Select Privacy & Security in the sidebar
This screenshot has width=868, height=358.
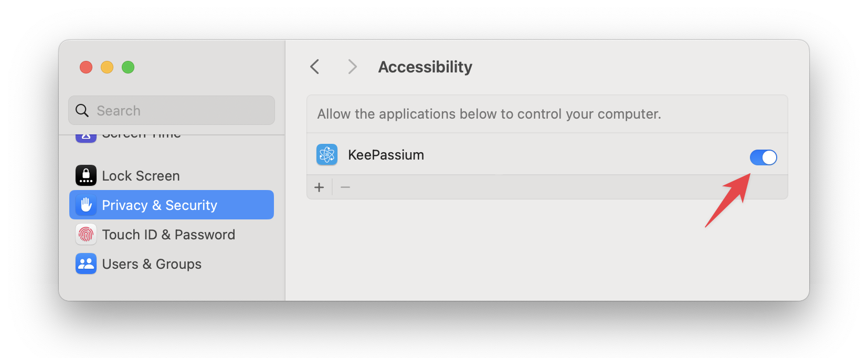tap(160, 205)
